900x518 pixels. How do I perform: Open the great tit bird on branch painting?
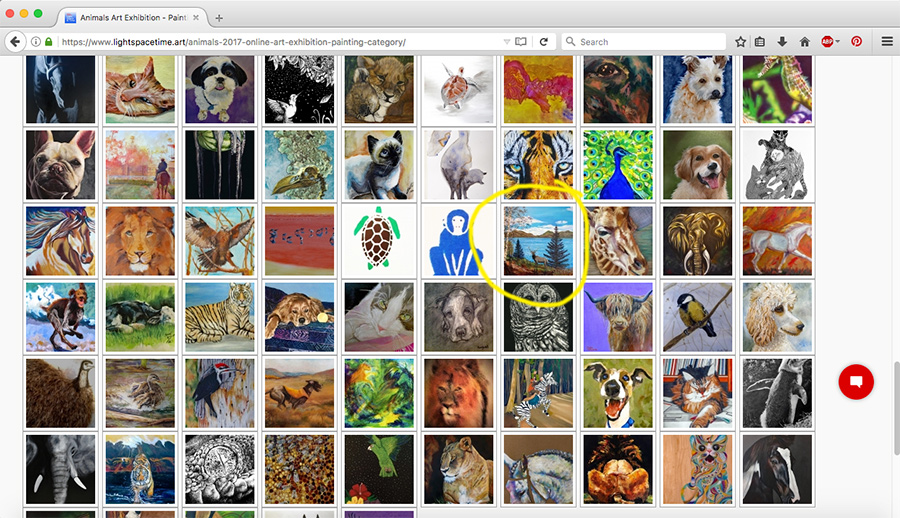(697, 317)
